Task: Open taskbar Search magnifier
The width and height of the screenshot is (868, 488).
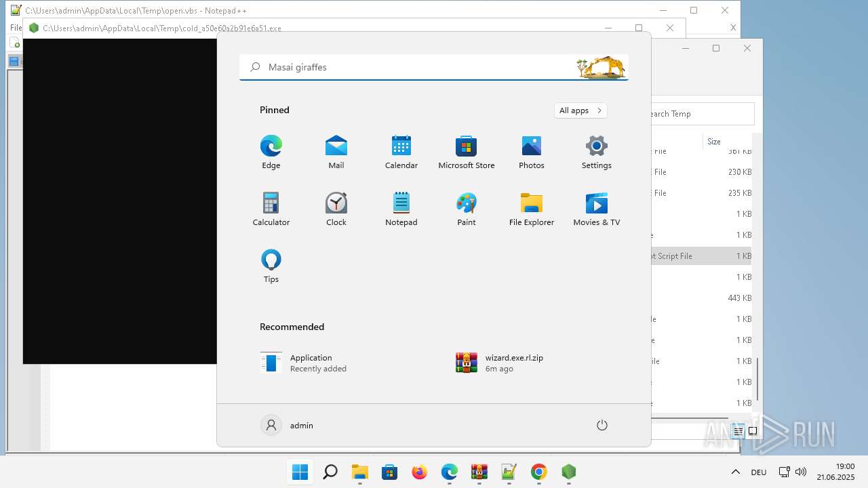Action: point(330,472)
